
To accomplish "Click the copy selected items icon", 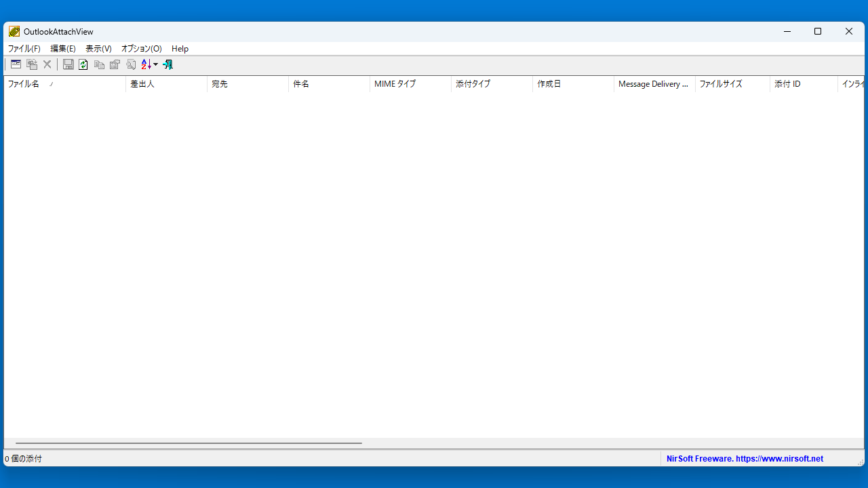I will pos(99,64).
